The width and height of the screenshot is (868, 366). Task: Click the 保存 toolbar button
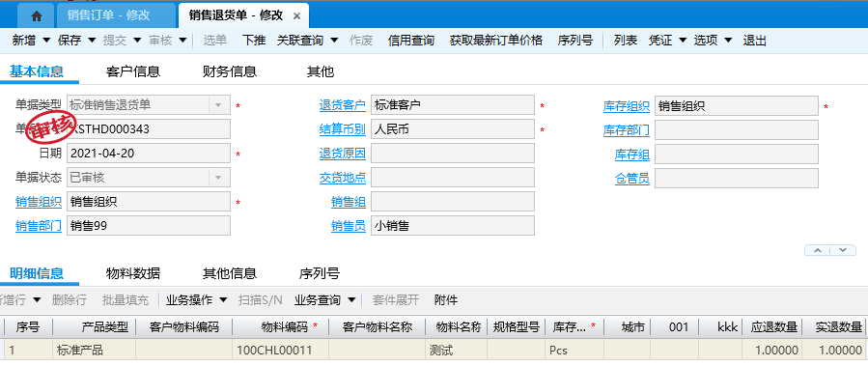[x=70, y=40]
